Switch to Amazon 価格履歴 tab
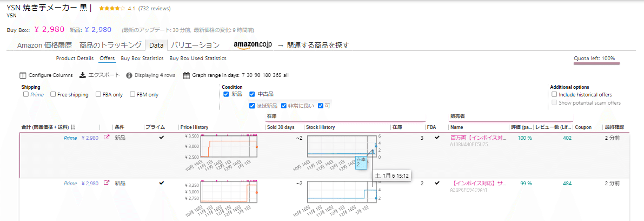This screenshot has height=221, width=644. tap(44, 45)
